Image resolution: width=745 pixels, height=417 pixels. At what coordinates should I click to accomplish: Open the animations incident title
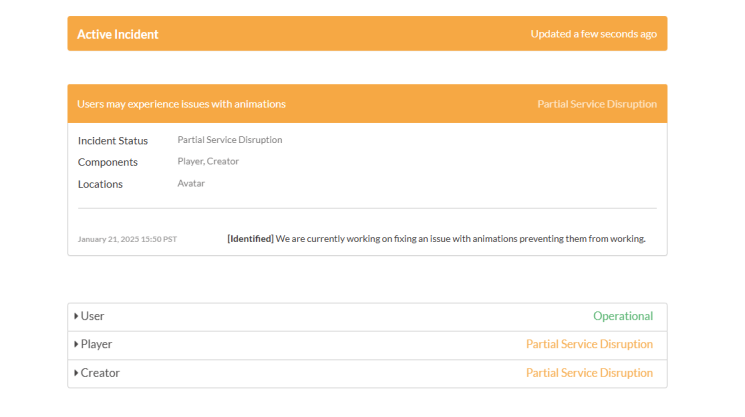[181, 104]
